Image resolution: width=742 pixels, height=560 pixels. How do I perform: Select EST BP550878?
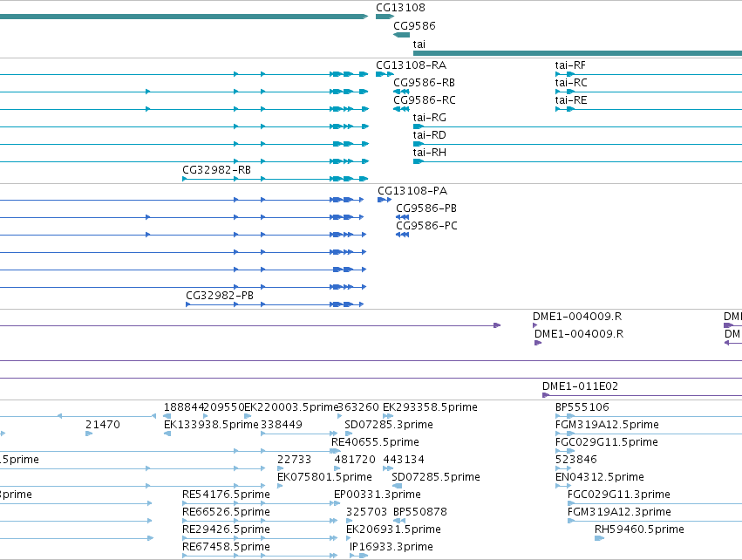(419, 512)
